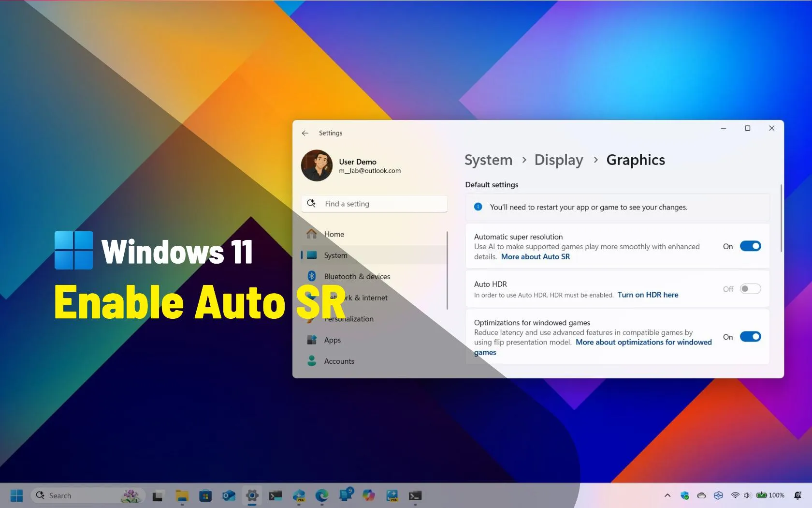Open OneDrive cloud tray icon
The height and width of the screenshot is (508, 812).
tap(701, 495)
